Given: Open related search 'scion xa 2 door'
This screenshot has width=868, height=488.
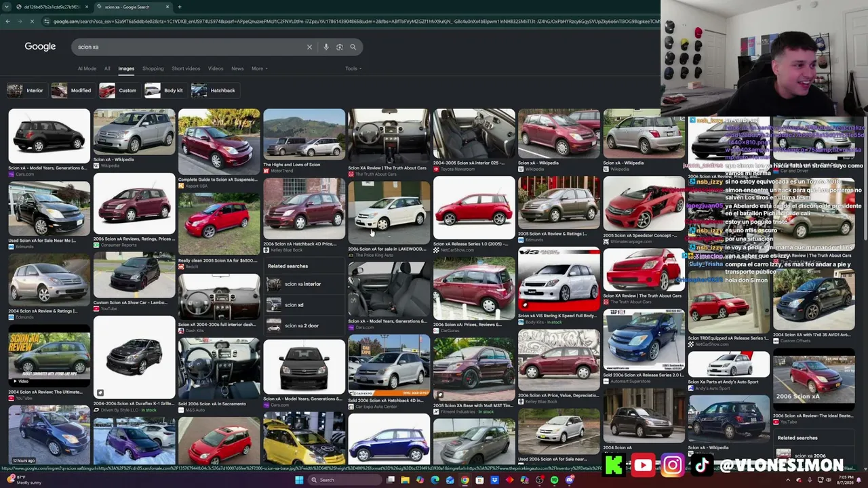Looking at the screenshot, I should coord(304,326).
